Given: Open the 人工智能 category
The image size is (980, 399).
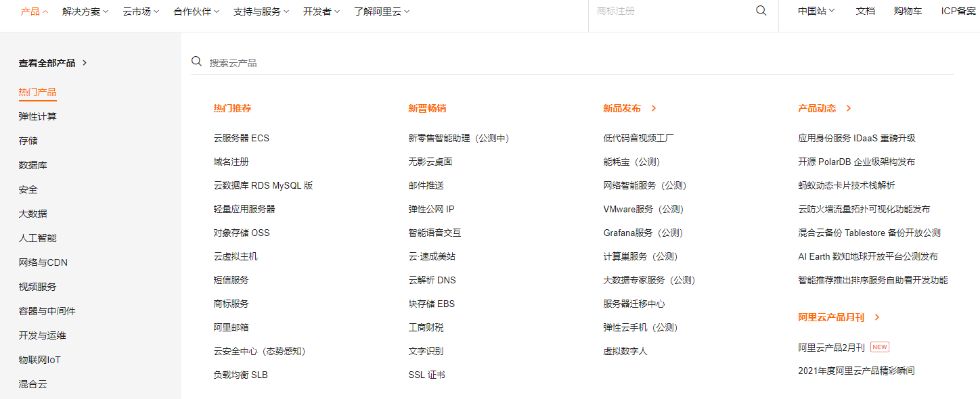Looking at the screenshot, I should point(38,238).
